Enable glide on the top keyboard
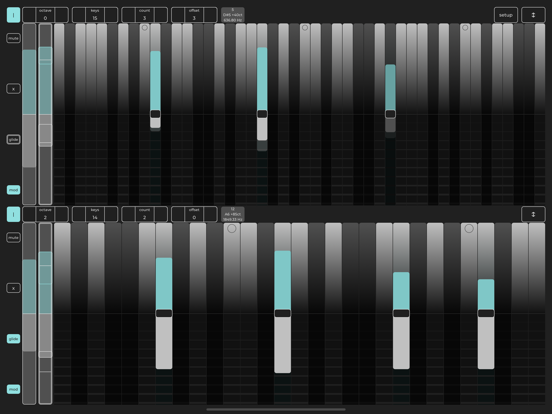 click(x=13, y=139)
